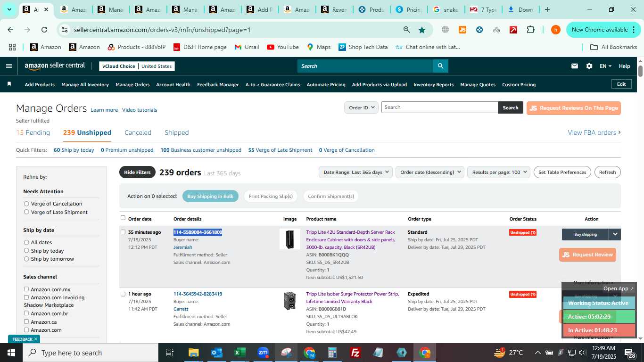Click Request Reviews On This Page
644x362 pixels.
pos(574,108)
